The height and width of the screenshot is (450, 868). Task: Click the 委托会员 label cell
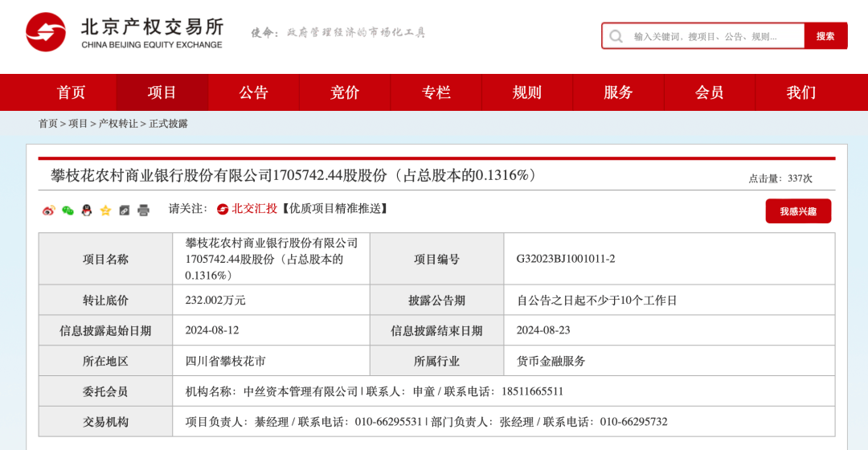click(106, 391)
